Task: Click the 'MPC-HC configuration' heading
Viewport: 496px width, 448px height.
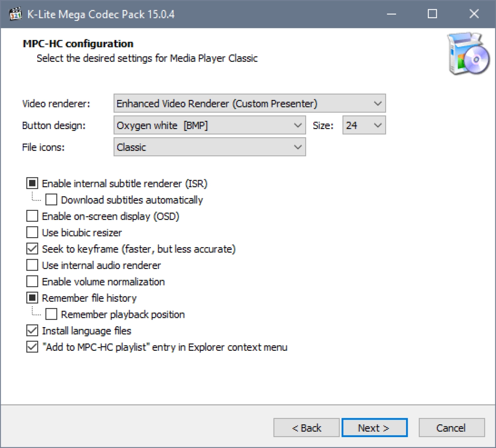Action: pos(78,43)
